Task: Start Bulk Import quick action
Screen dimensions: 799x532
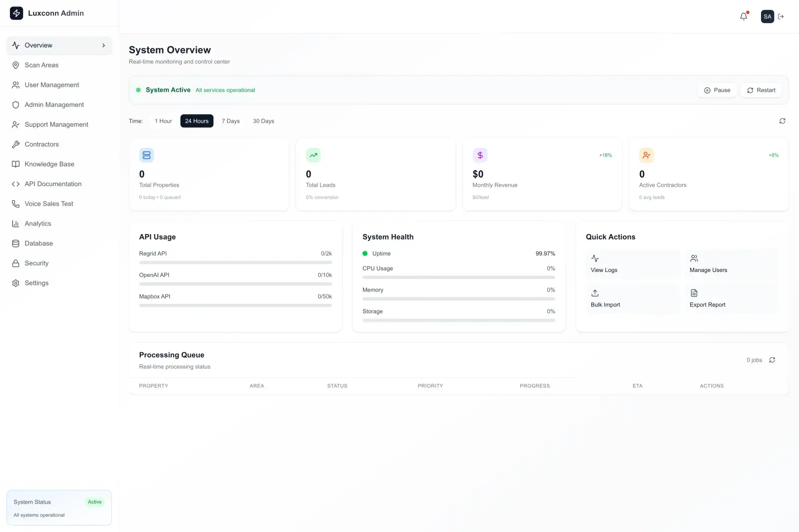Action: click(633, 298)
